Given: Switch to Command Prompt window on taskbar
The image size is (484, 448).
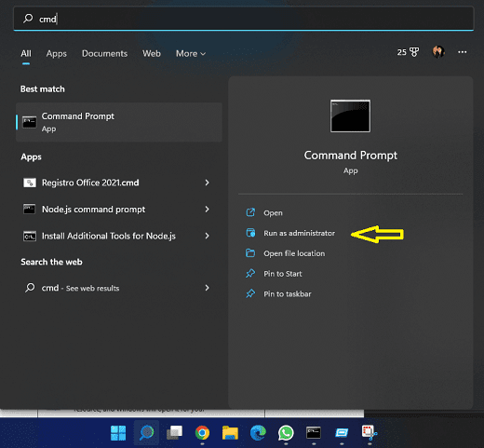Looking at the screenshot, I should coord(314,433).
